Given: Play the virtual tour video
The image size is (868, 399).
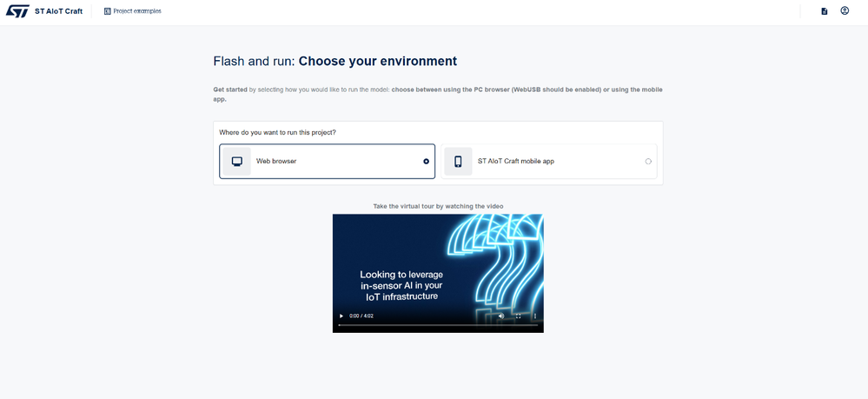Looking at the screenshot, I should point(341,316).
